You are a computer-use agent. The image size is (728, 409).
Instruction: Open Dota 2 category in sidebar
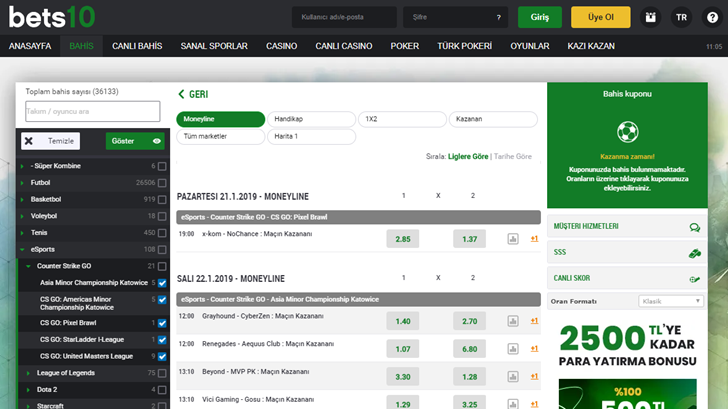[x=47, y=390]
